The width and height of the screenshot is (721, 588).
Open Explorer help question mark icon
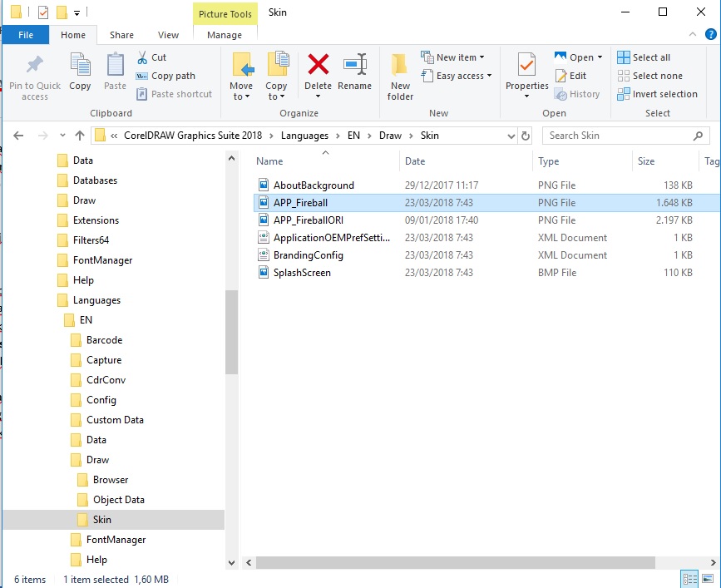coord(710,34)
